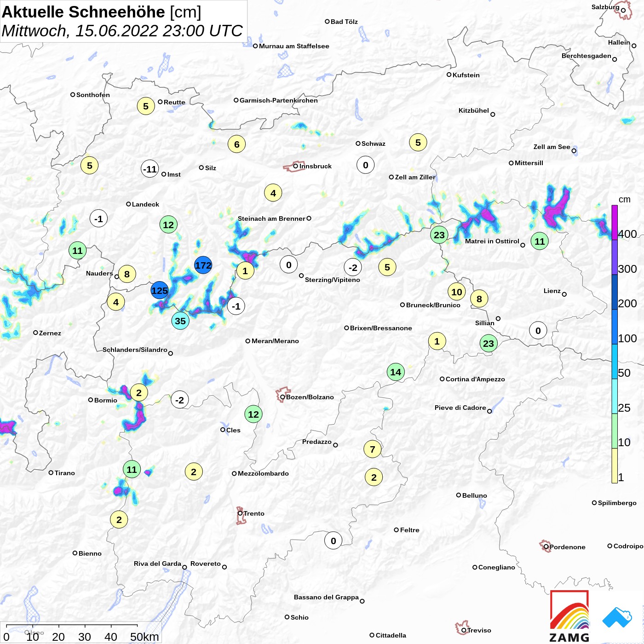The width and height of the screenshot is (644, 644).
Task: Select the 0 marker left of Feltre
Action: 333,541
